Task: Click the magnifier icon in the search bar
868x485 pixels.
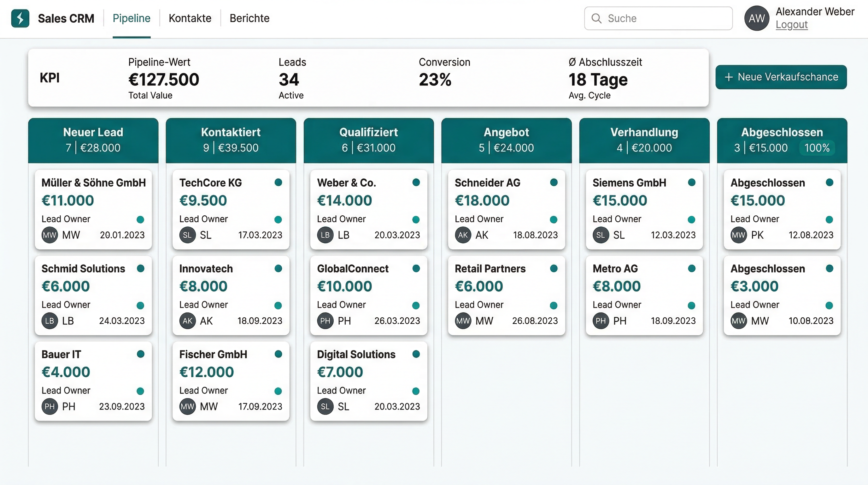Action: tap(597, 18)
